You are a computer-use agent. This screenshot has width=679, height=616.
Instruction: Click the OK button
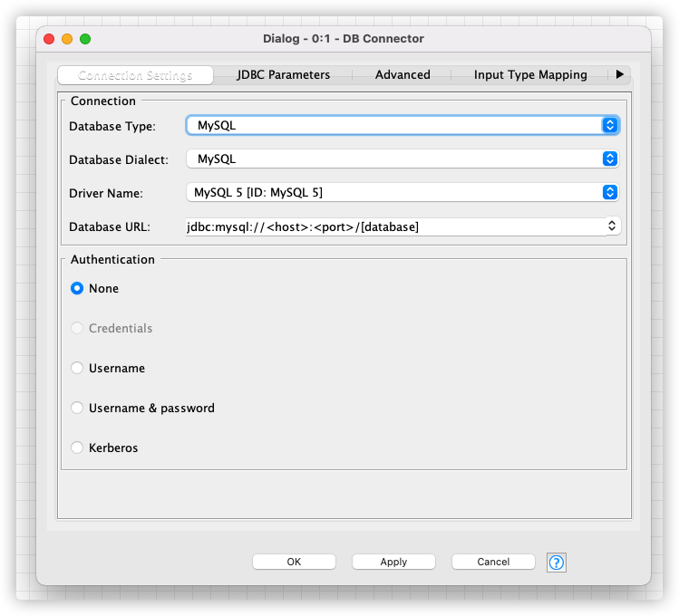coord(294,562)
